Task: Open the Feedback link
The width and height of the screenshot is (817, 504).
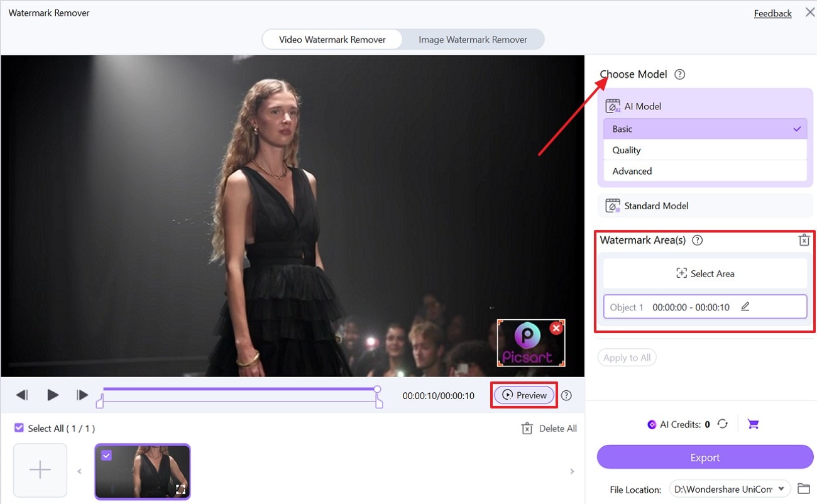Action: coord(772,13)
